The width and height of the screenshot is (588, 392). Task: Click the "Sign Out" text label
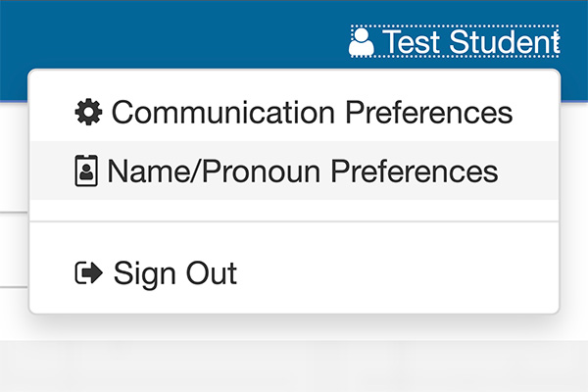point(175,273)
